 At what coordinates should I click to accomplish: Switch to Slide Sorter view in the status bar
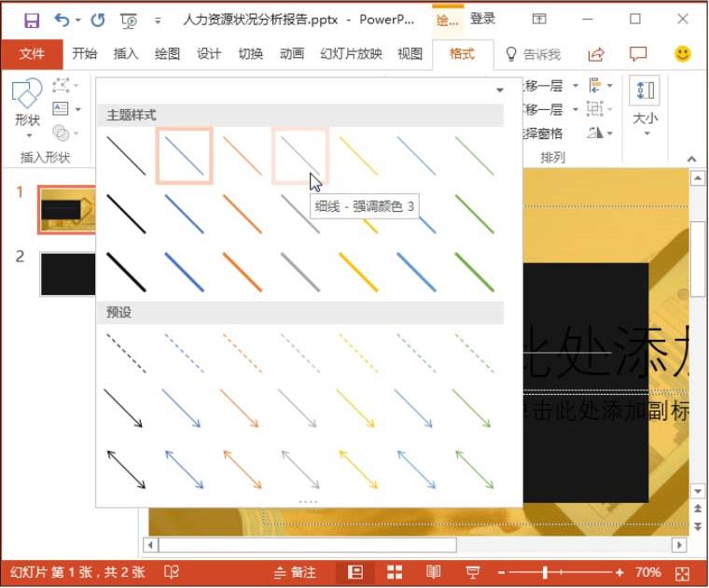395,572
